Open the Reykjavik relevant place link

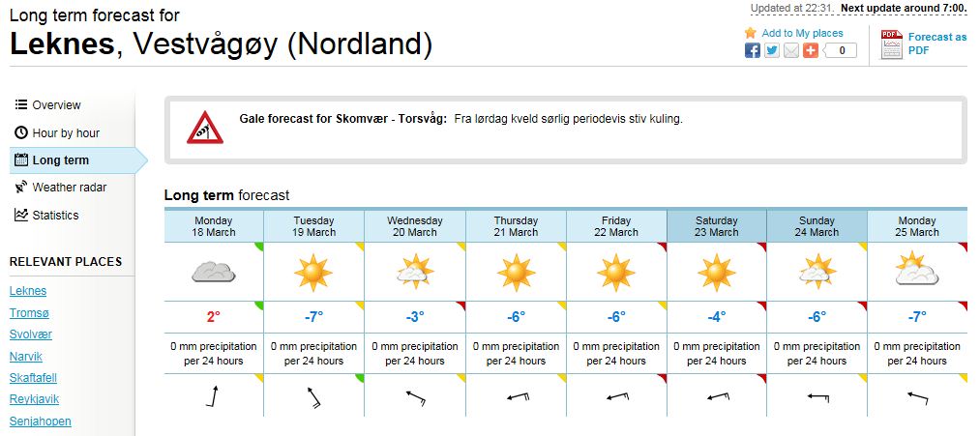[35, 398]
